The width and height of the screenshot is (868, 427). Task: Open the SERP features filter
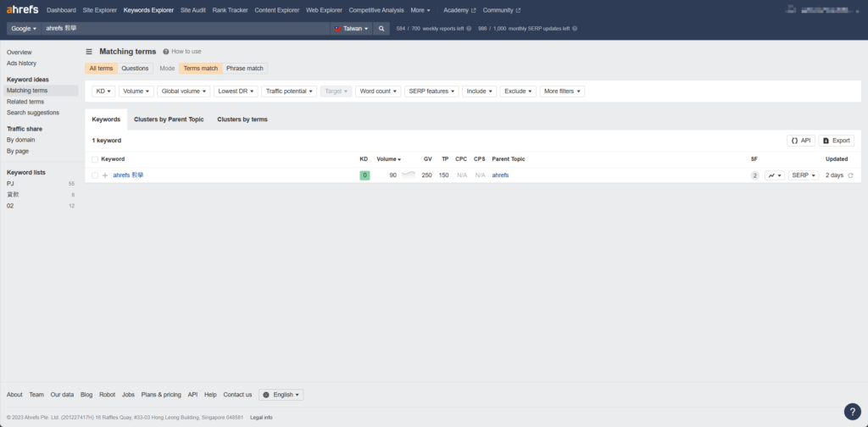coord(431,91)
